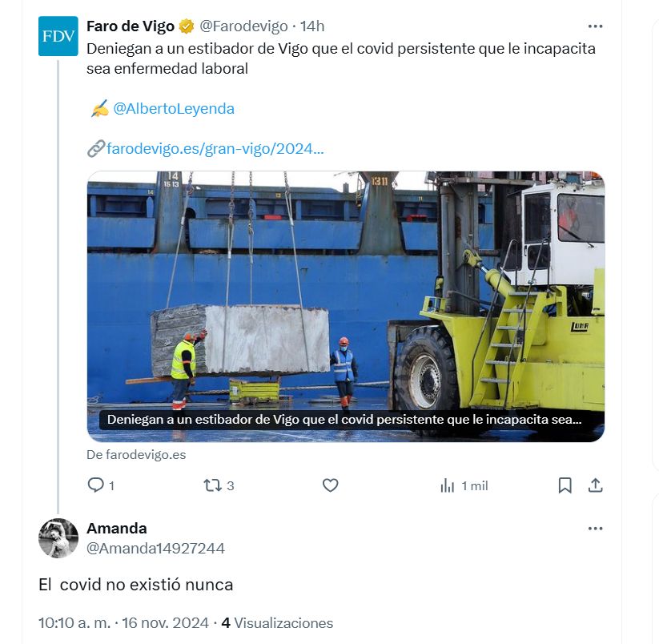The height and width of the screenshot is (644, 659).
Task: Go to @Amanda14927244 handle
Action: [x=155, y=549]
